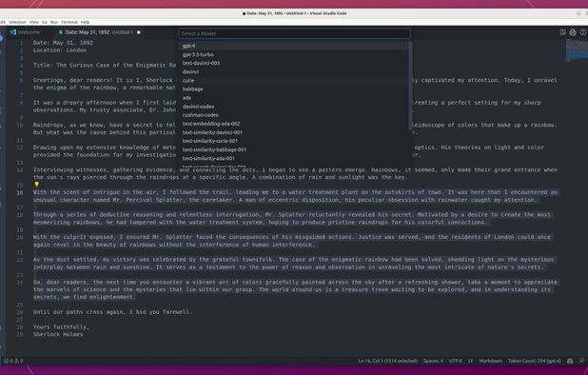Choose text-similarity-davinci-001 model
Image resolution: width=588 pixels, height=375 pixels.
pos(294,132)
